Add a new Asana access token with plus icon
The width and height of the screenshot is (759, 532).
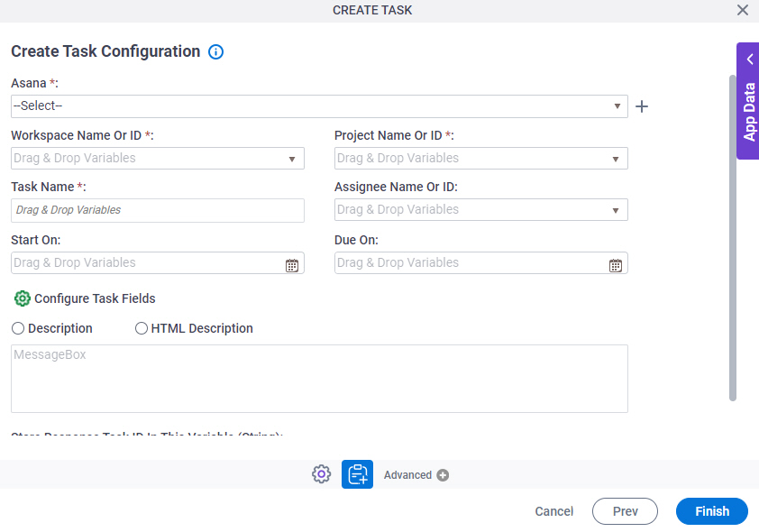(x=642, y=106)
